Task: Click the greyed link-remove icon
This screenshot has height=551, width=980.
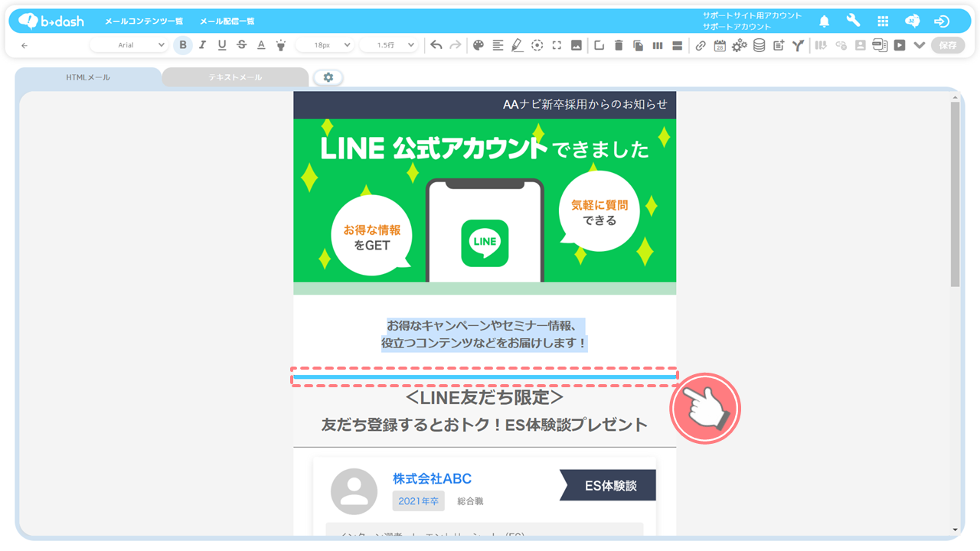Action: tap(841, 45)
